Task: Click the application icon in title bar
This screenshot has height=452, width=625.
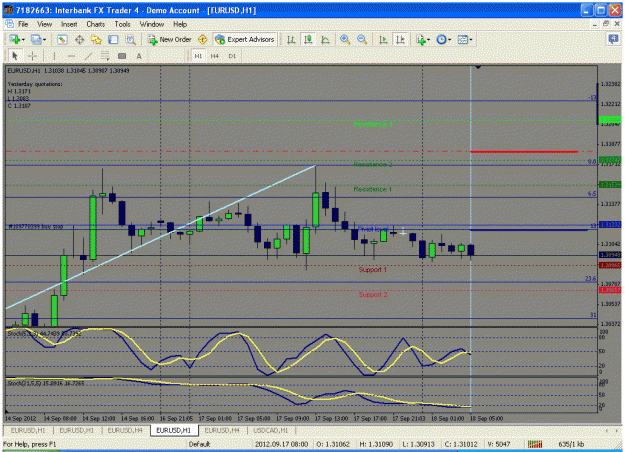Action: click(8, 10)
